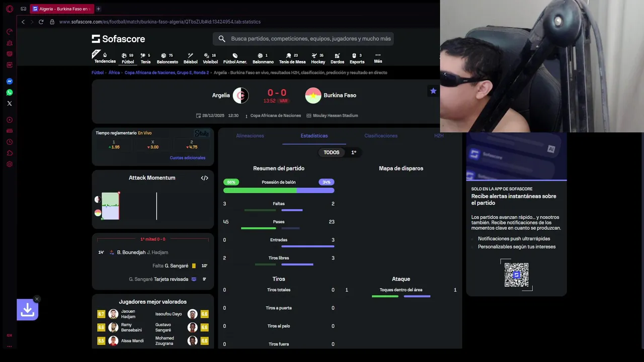This screenshot has width=644, height=362.
Task: Switch to the H2H tab
Action: pos(439,136)
